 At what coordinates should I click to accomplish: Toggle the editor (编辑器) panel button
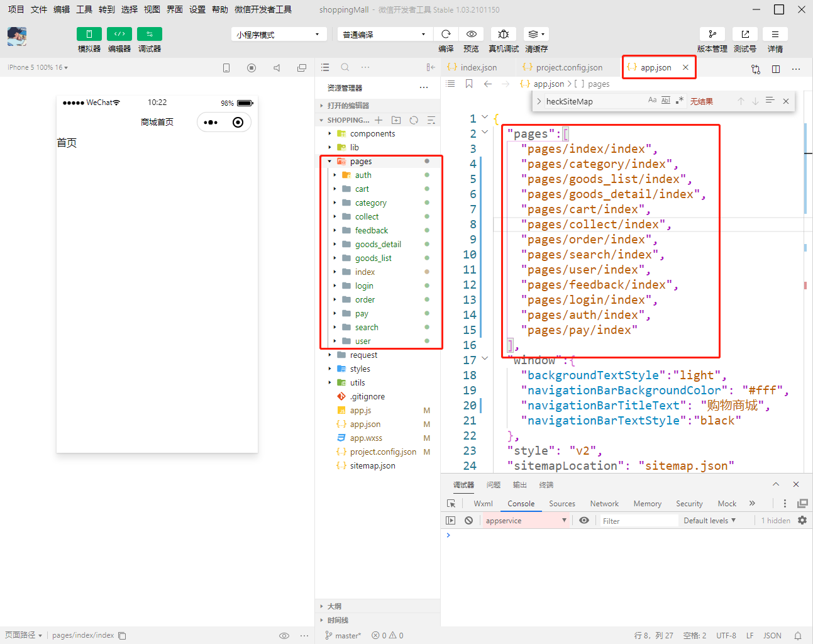(x=119, y=34)
